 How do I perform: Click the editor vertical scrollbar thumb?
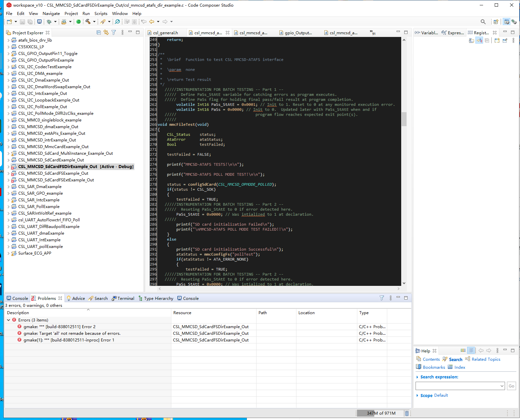404,119
